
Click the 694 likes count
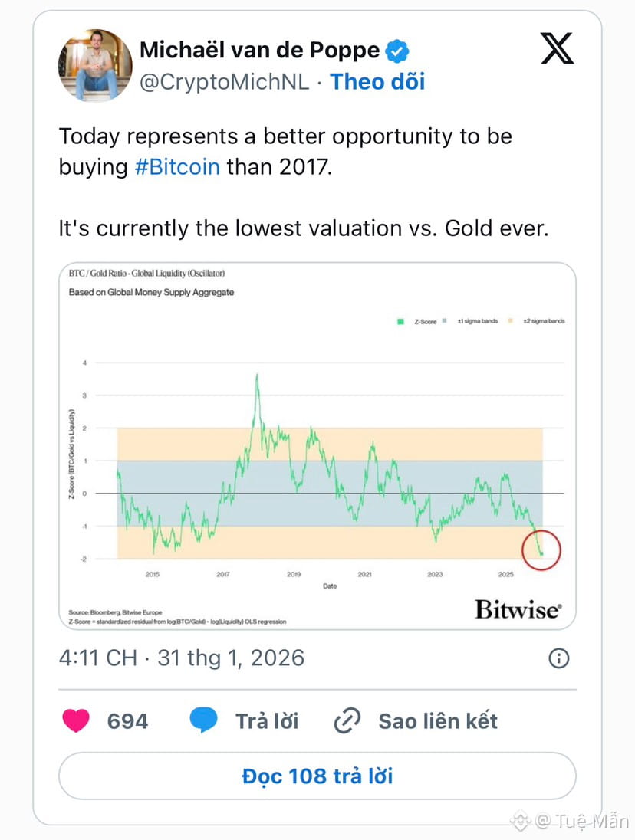point(127,720)
